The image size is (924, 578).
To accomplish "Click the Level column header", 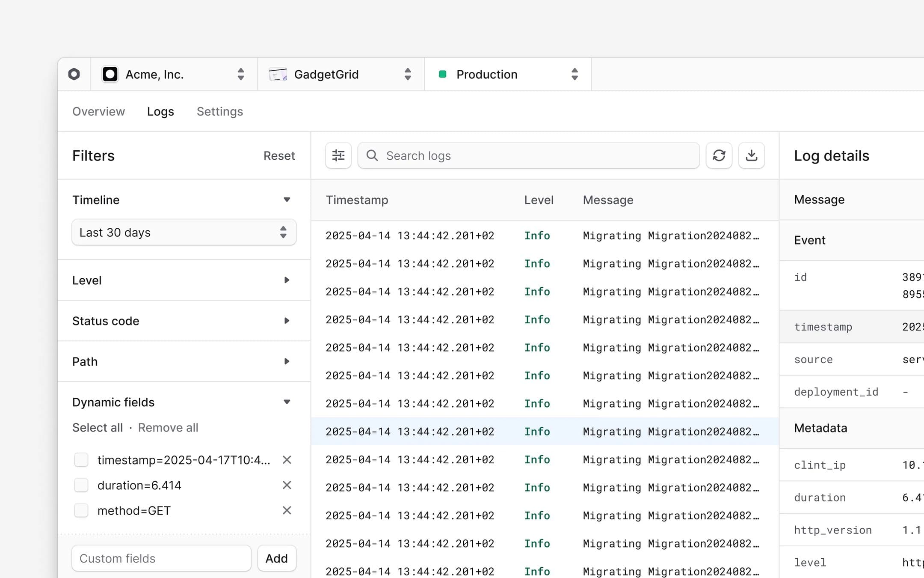I will (539, 200).
